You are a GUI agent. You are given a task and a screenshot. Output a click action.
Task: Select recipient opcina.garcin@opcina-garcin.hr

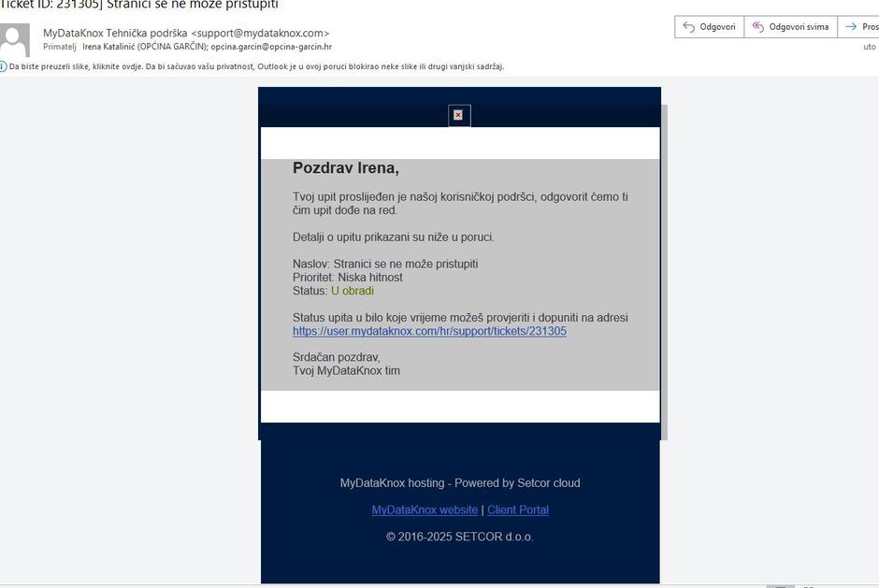click(271, 47)
